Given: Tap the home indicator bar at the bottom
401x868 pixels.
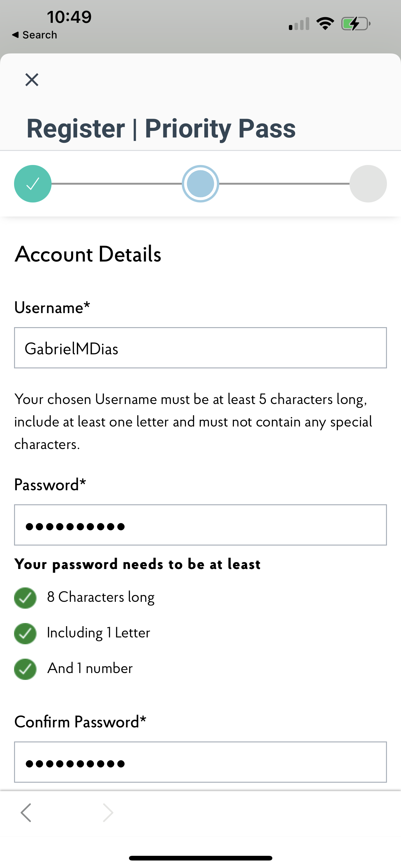Looking at the screenshot, I should point(200,858).
